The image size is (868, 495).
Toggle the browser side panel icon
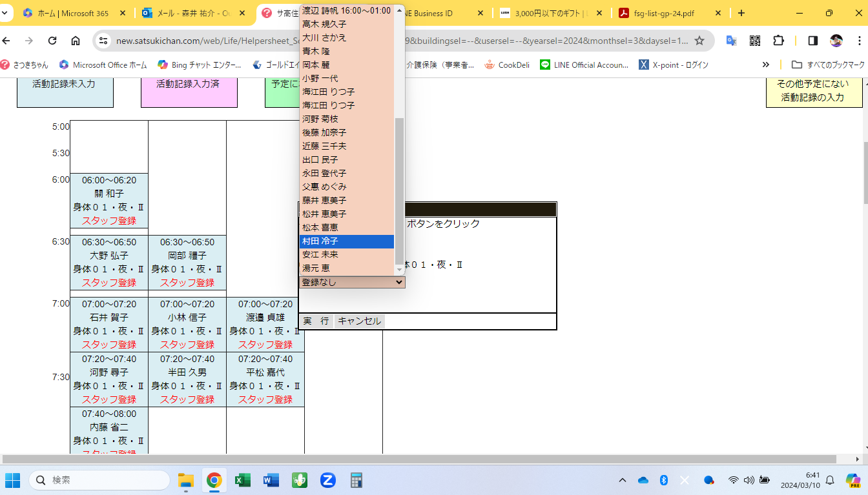pyautogui.click(x=813, y=41)
